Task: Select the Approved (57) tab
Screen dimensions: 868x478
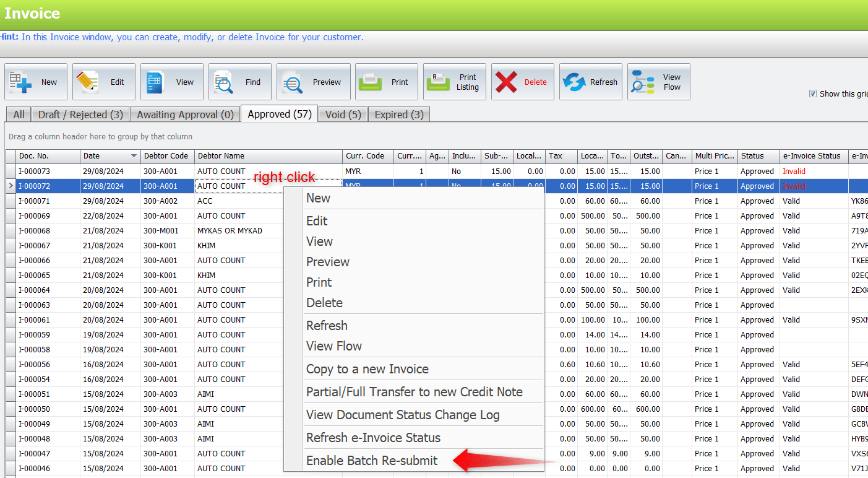Action: [x=280, y=114]
